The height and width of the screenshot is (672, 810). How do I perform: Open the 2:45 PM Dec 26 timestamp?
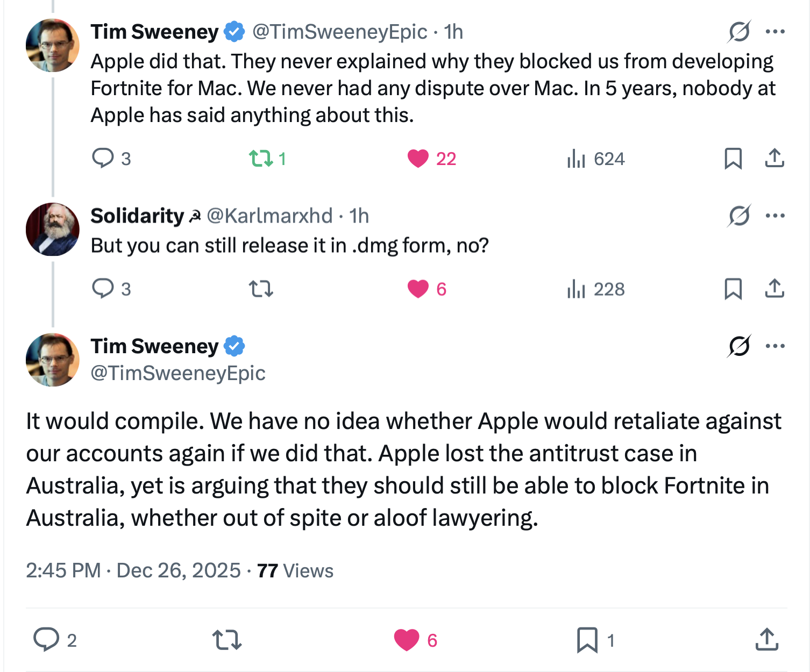[x=133, y=570]
